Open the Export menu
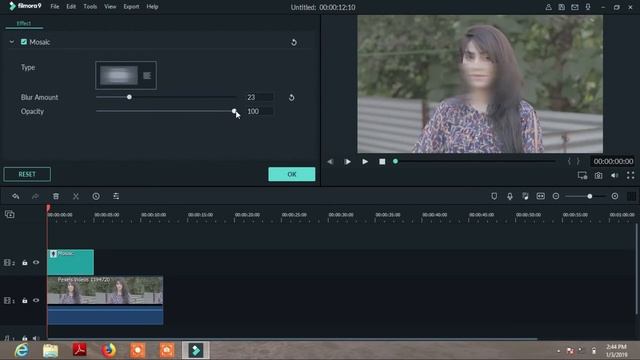The width and height of the screenshot is (640, 360). tap(131, 7)
